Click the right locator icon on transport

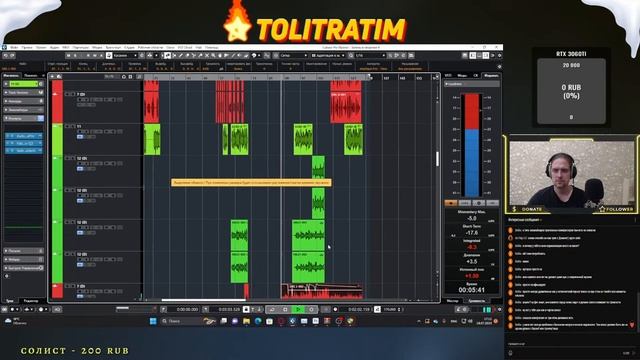click(205, 309)
